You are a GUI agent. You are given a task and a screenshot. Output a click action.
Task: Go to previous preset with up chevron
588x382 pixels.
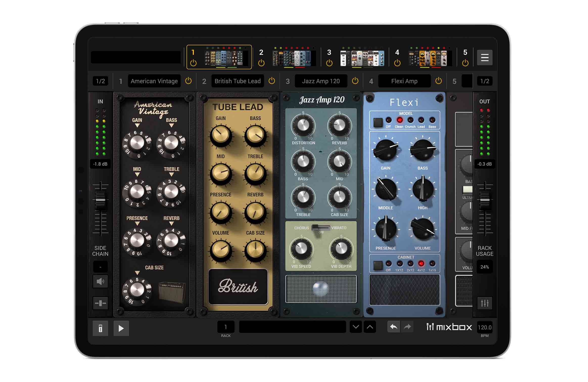(370, 327)
